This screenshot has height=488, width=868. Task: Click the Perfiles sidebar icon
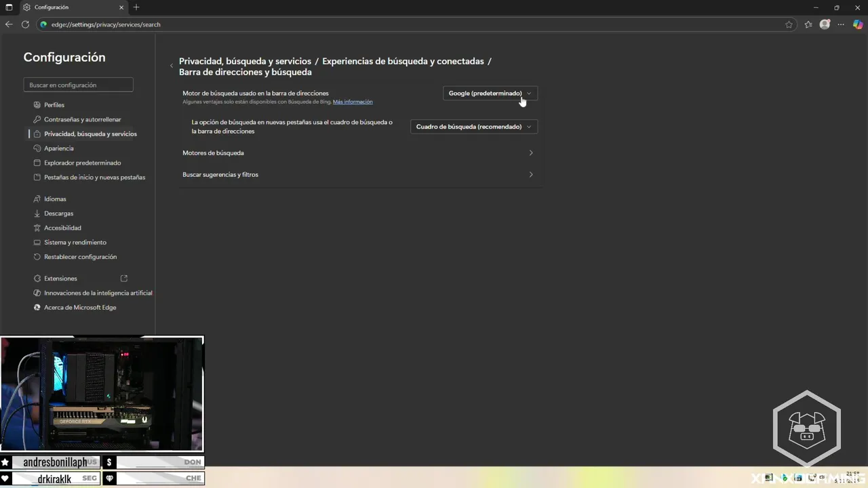pos(37,105)
